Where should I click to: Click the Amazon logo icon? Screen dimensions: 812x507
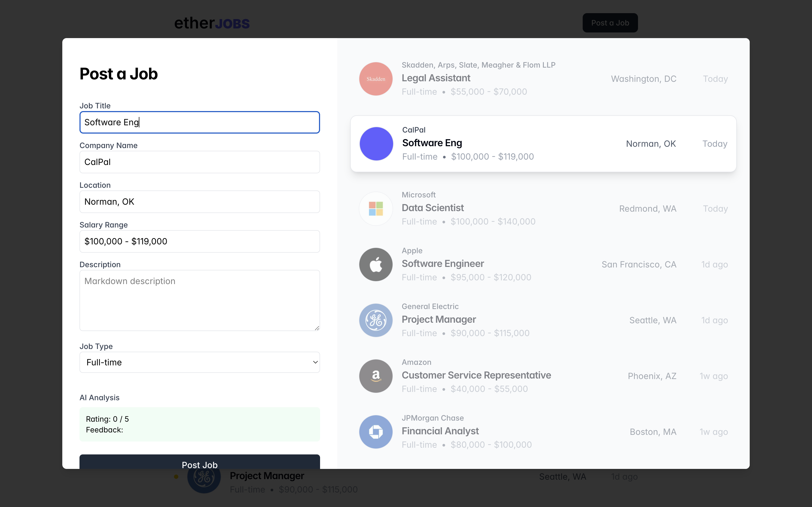coord(376,376)
